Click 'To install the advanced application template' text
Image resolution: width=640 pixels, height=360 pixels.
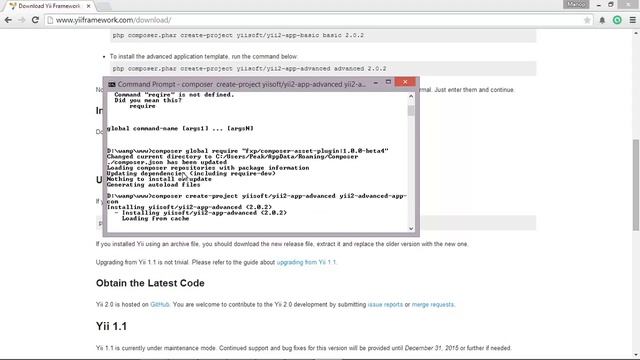pyautogui.click(x=204, y=56)
